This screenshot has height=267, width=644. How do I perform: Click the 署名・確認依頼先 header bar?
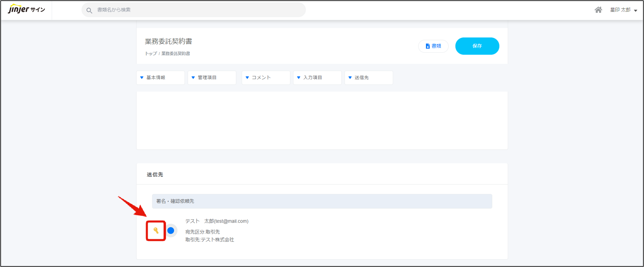click(x=322, y=201)
